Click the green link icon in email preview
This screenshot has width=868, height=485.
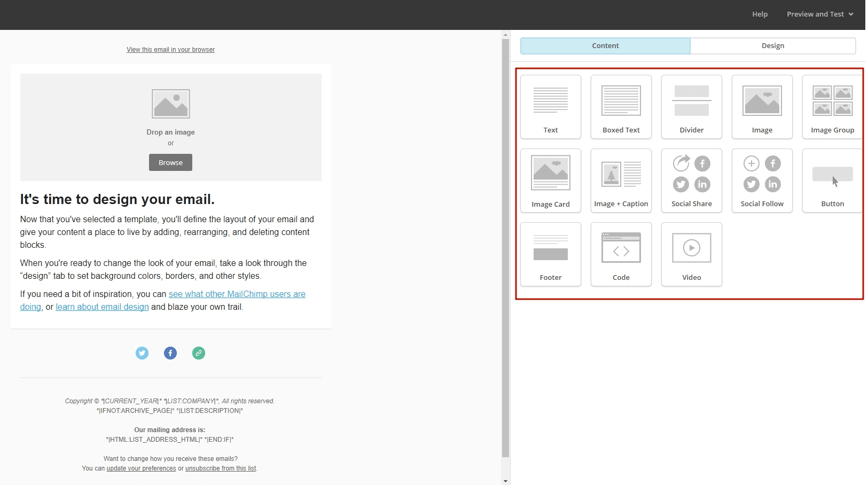pyautogui.click(x=199, y=353)
